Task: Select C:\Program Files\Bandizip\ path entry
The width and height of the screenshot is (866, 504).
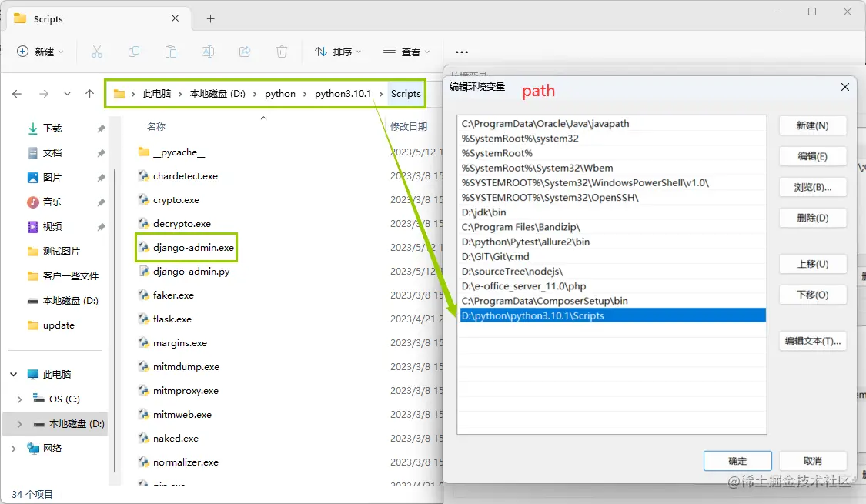Action: coord(613,227)
